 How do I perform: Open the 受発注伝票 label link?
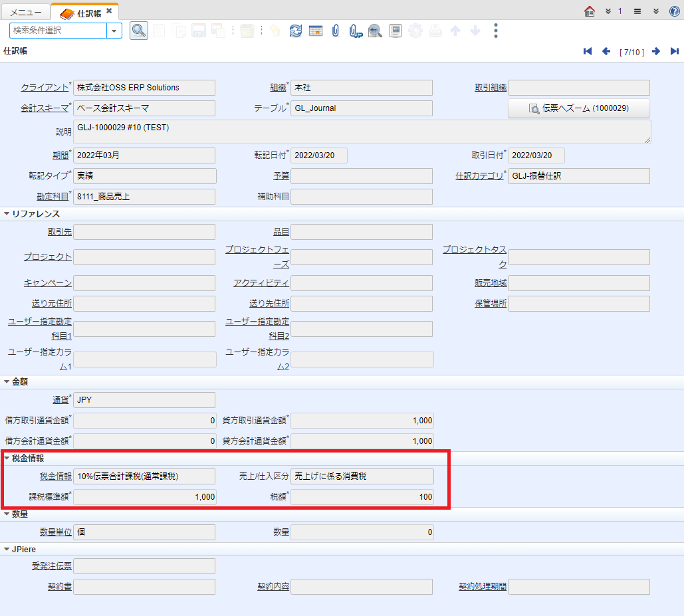(x=52, y=566)
